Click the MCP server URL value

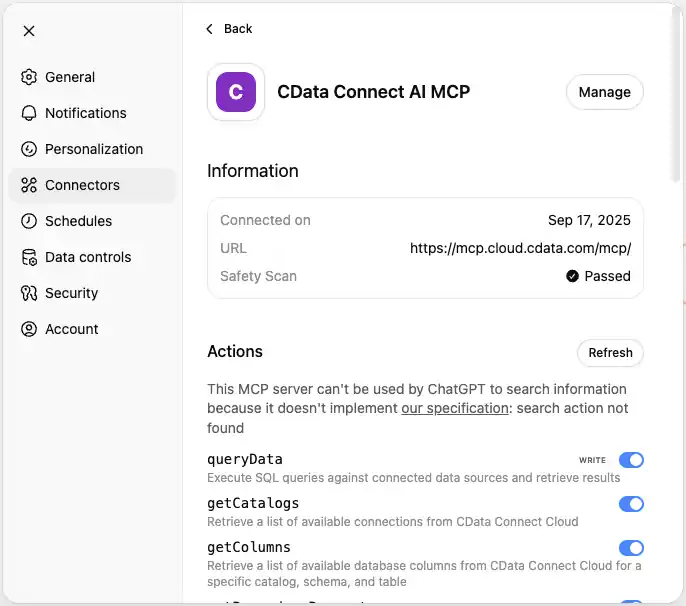pos(520,248)
